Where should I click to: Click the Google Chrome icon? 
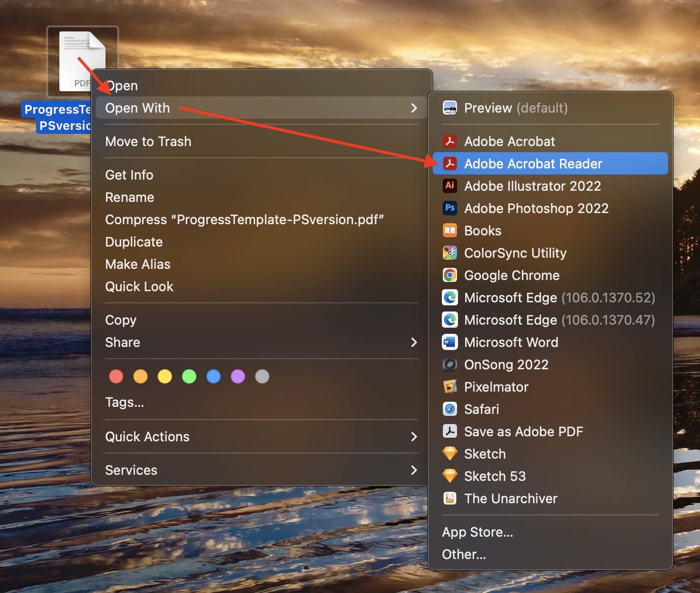(x=449, y=275)
